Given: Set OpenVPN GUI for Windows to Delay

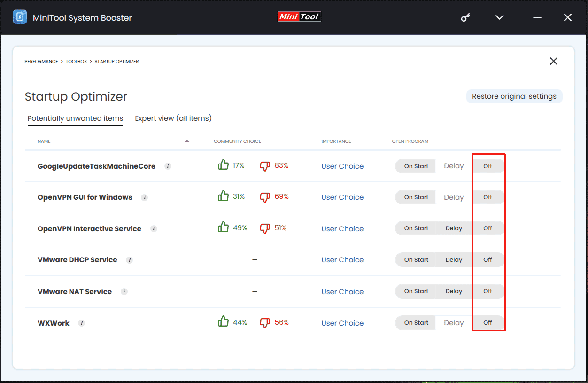Looking at the screenshot, I should [454, 197].
